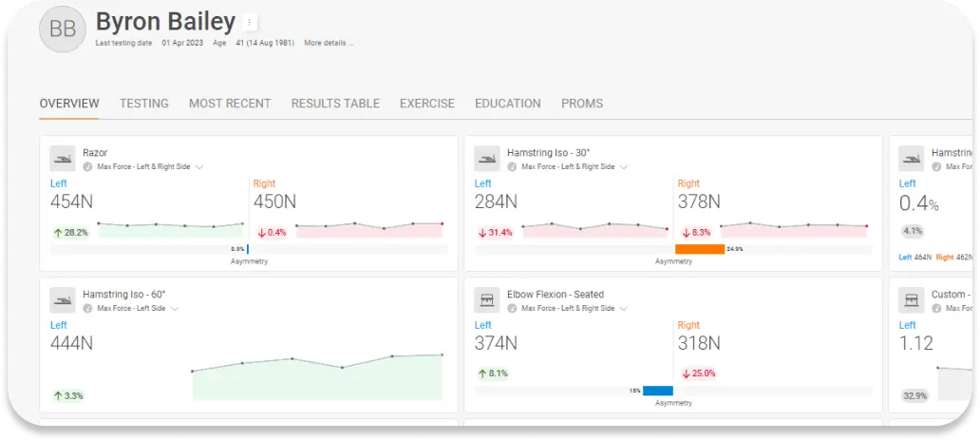This screenshot has width=980, height=441.
Task: Open the three-dot menu beside Byron Bailey
Action: pyautogui.click(x=249, y=22)
